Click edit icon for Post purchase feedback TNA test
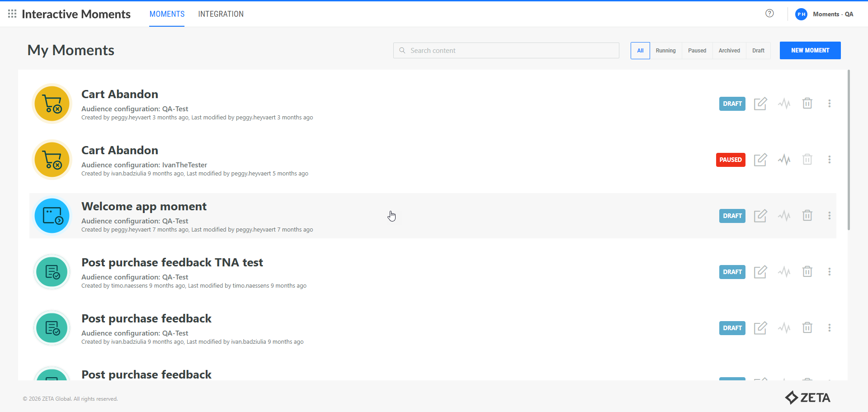The height and width of the screenshot is (412, 868). 760,272
